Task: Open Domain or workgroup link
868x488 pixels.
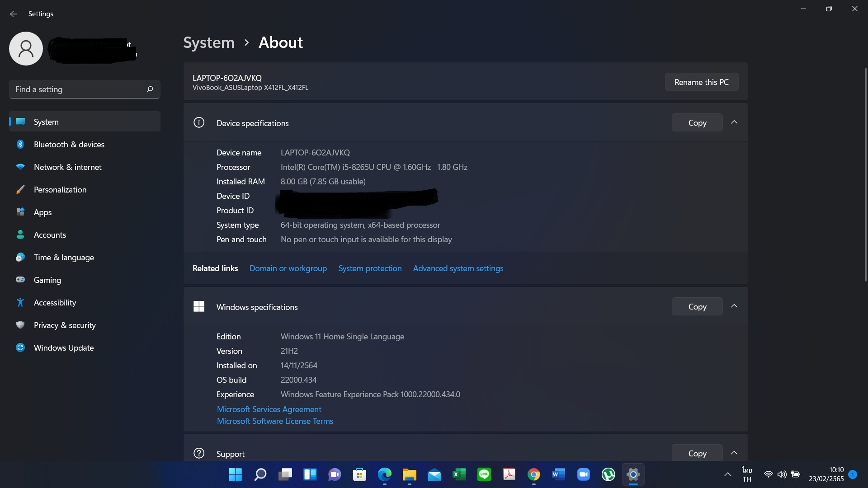Action: tap(288, 268)
